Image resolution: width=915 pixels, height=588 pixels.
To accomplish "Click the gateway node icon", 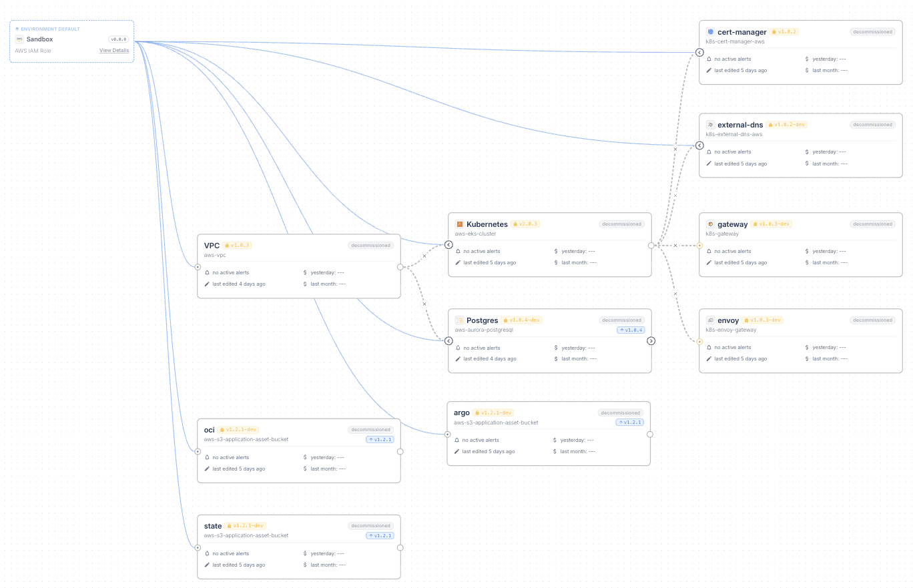I will (x=711, y=224).
